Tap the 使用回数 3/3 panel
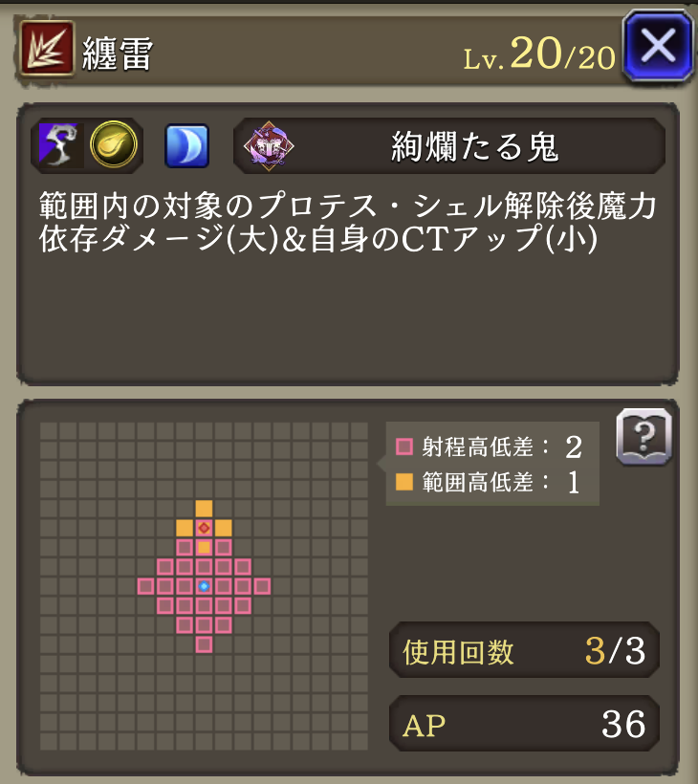This screenshot has width=698, height=784. tap(524, 650)
